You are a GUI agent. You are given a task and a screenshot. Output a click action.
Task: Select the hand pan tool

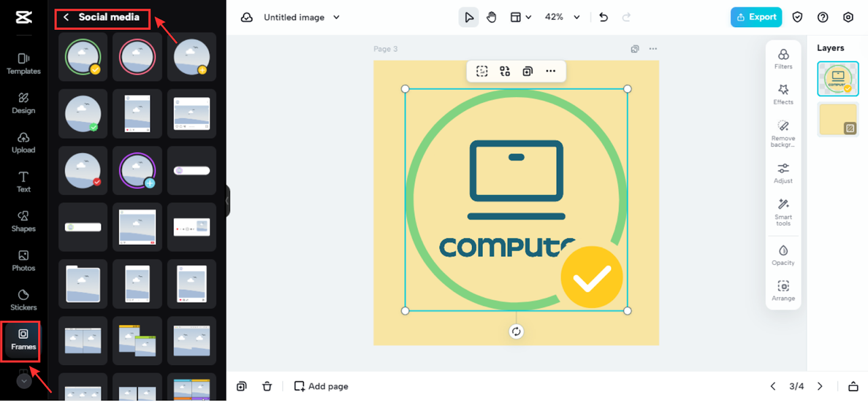(x=492, y=17)
